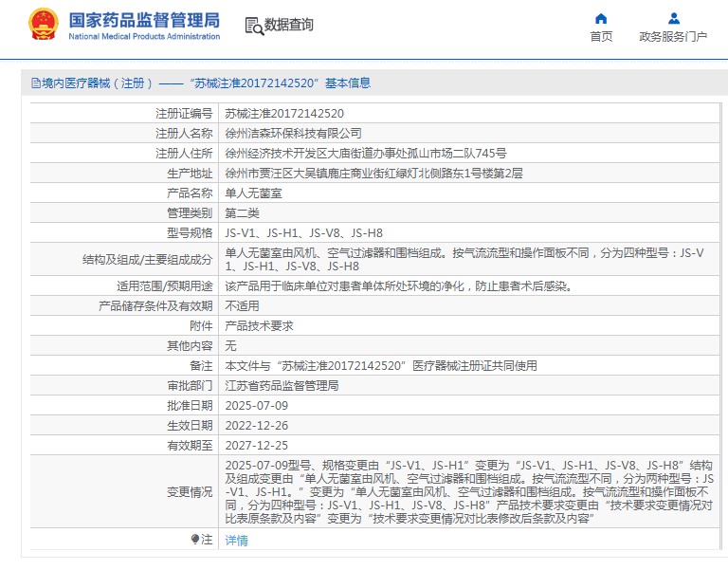Go to 首页 via house icon

point(601,19)
